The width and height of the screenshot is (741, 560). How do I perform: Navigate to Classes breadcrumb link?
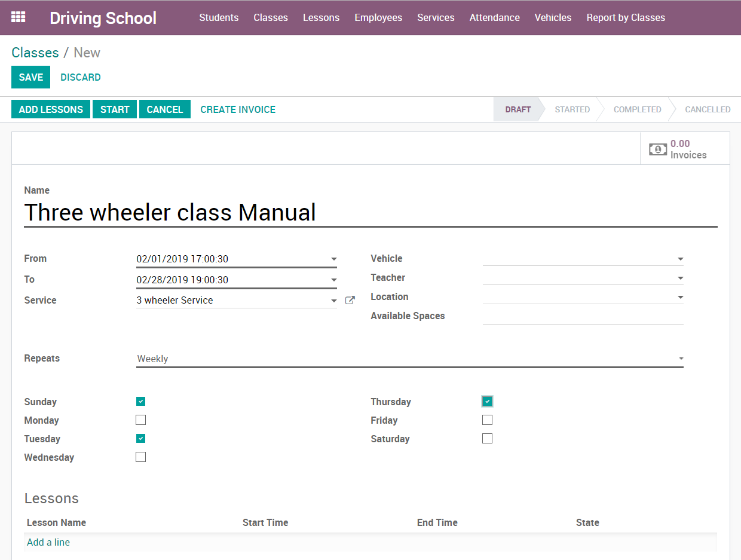(x=35, y=53)
